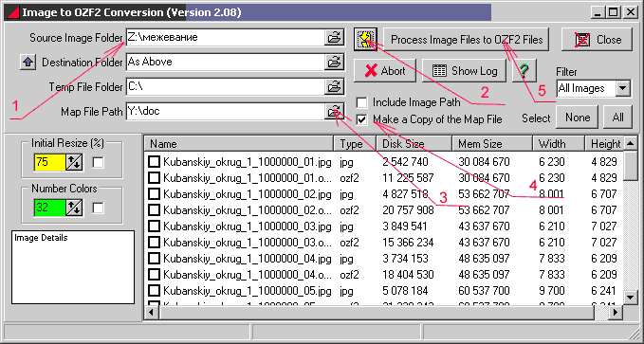Viewport: 644px width, 344px height.
Task: Enable the checkbox next to Initial Resize
Action: click(98, 163)
